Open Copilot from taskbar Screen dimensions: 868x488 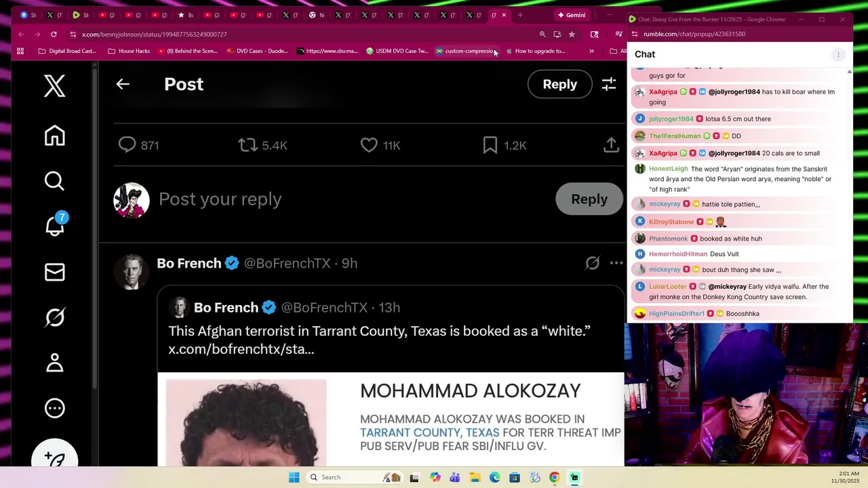coord(435,477)
